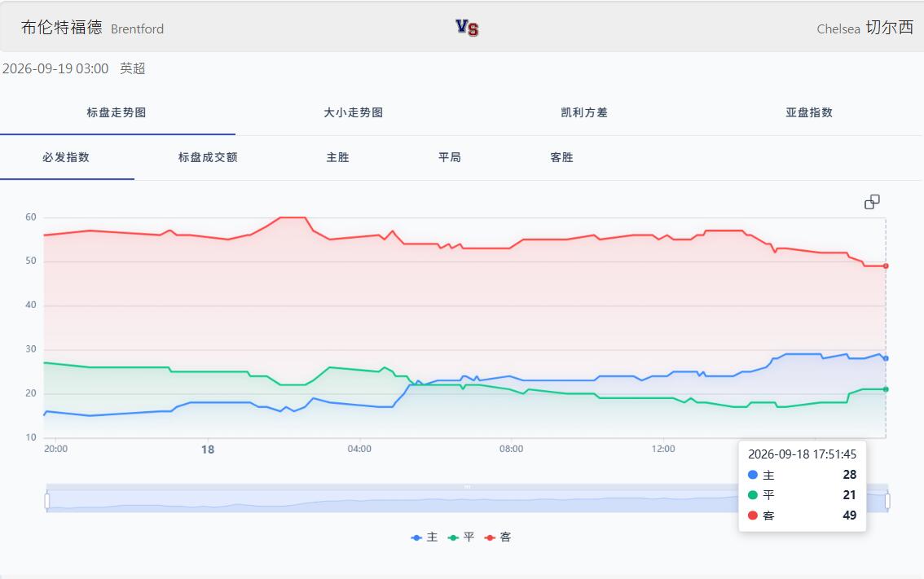Switch to the 大小走势图 tab
The image size is (924, 579).
pos(353,112)
